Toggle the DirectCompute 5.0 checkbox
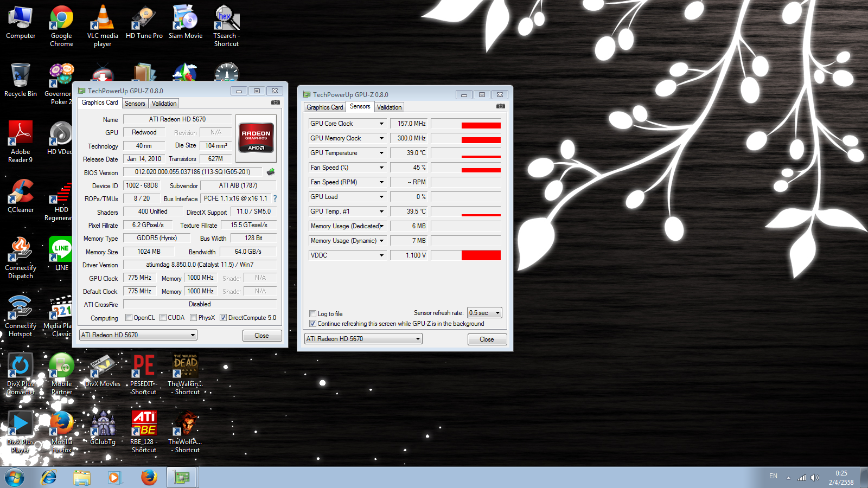Viewport: 868px width, 488px height. pyautogui.click(x=223, y=318)
